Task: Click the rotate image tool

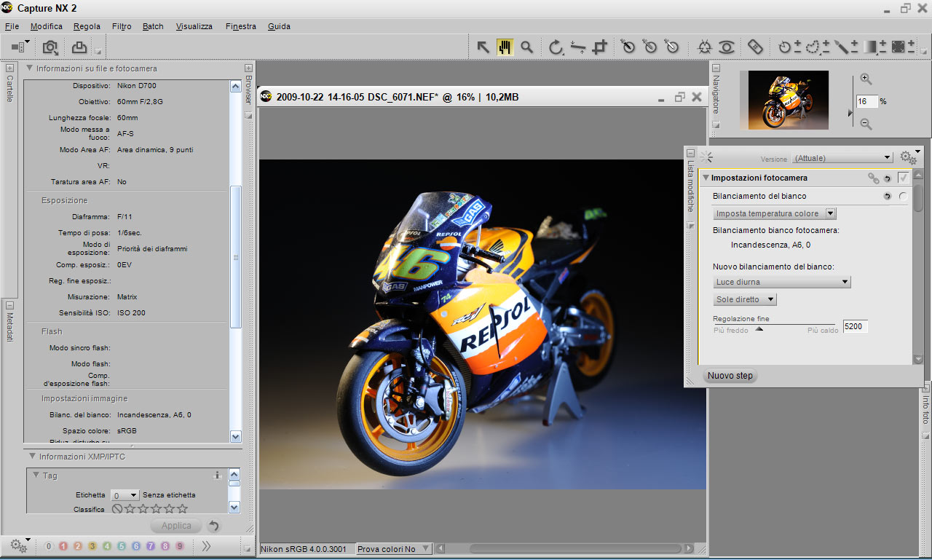Action: click(556, 47)
